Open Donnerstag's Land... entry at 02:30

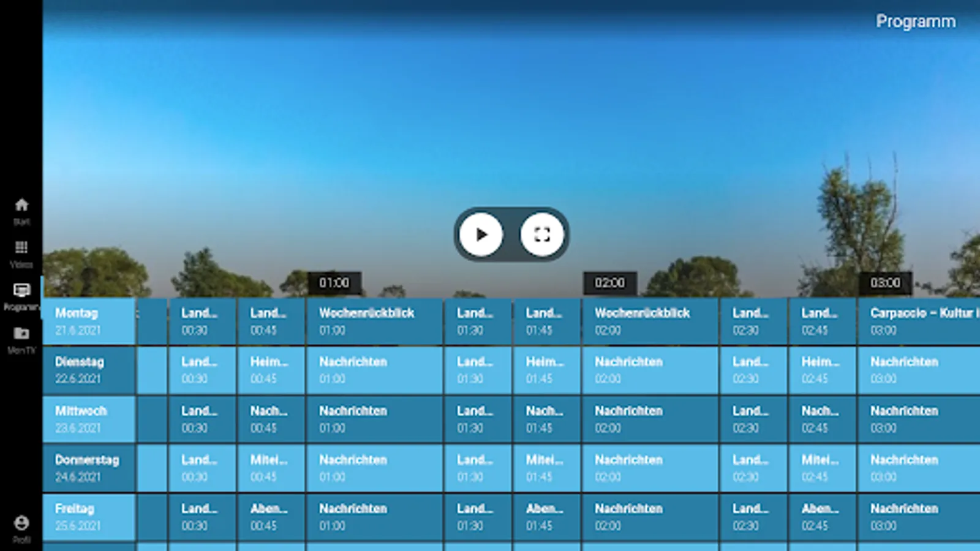(x=754, y=468)
